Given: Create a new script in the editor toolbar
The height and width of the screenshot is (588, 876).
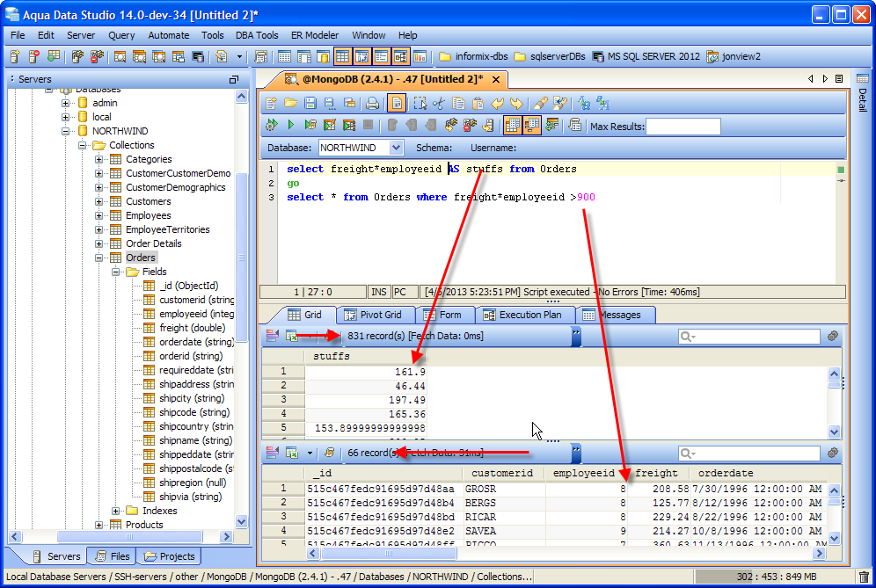Looking at the screenshot, I should pos(272,104).
